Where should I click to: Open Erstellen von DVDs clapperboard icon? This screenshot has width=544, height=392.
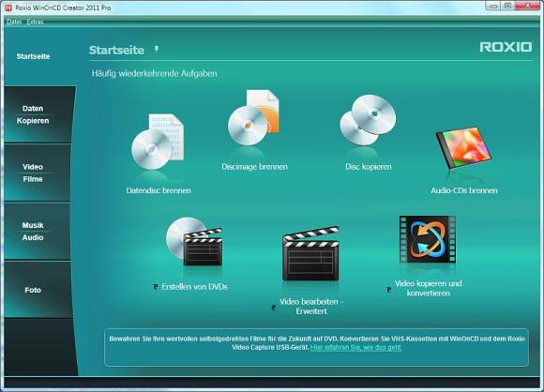(x=194, y=242)
